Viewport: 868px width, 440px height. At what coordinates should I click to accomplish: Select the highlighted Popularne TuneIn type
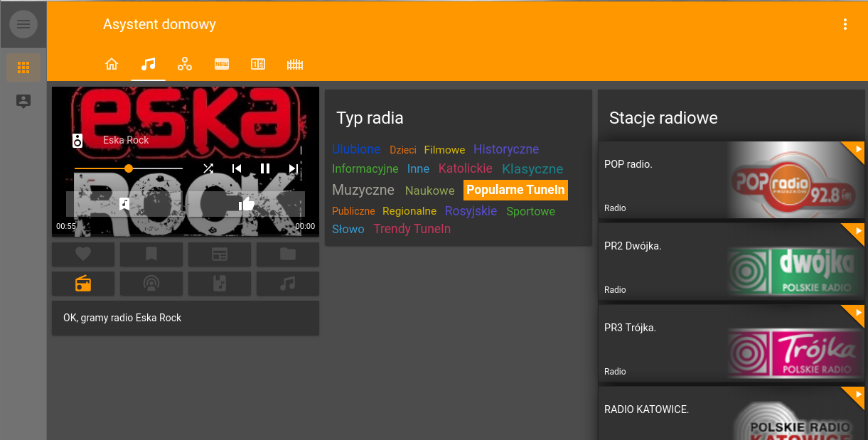pos(515,190)
